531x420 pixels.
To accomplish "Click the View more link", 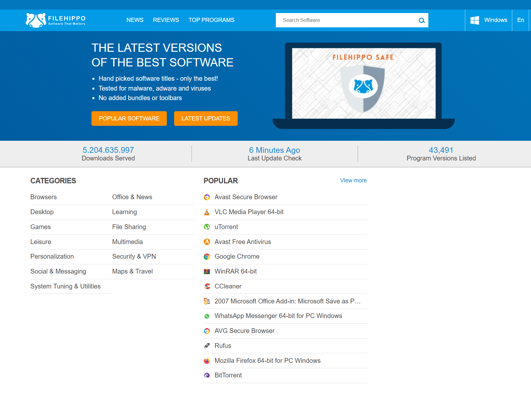I will coord(353,180).
